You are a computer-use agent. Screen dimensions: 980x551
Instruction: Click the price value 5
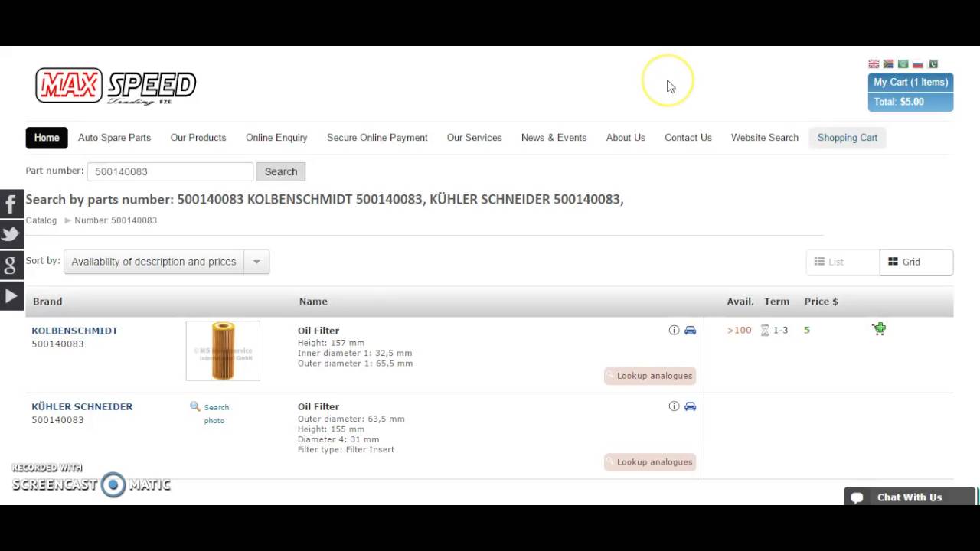click(x=807, y=330)
